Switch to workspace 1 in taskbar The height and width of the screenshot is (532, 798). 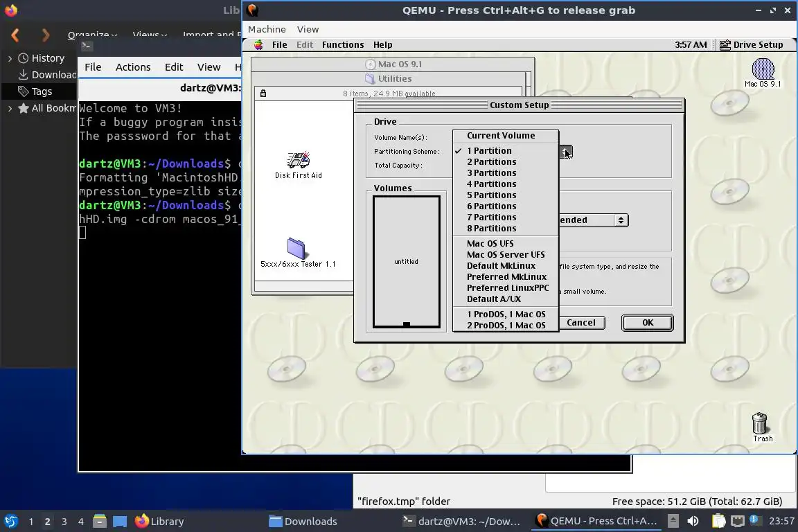click(x=31, y=522)
